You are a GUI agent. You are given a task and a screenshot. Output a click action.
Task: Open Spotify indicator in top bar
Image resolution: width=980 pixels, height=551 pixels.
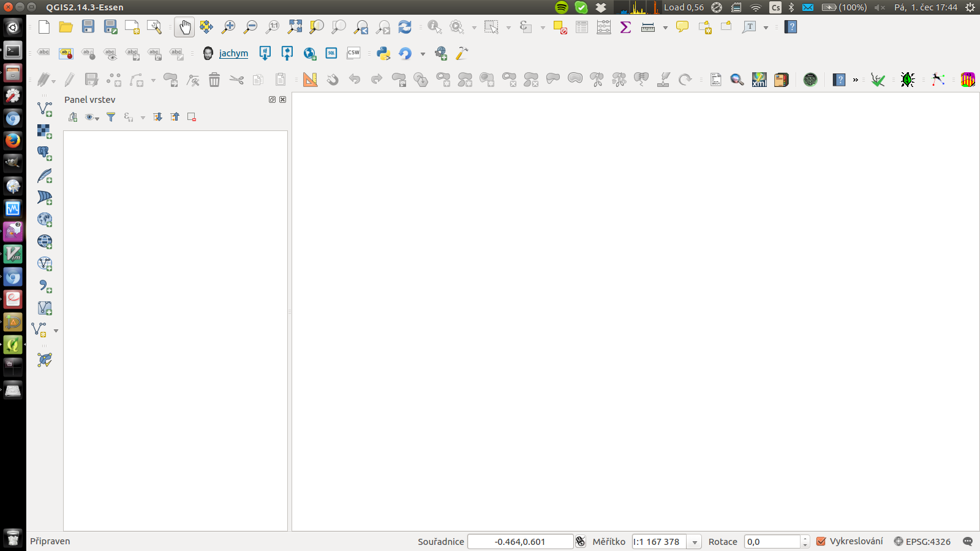point(561,7)
